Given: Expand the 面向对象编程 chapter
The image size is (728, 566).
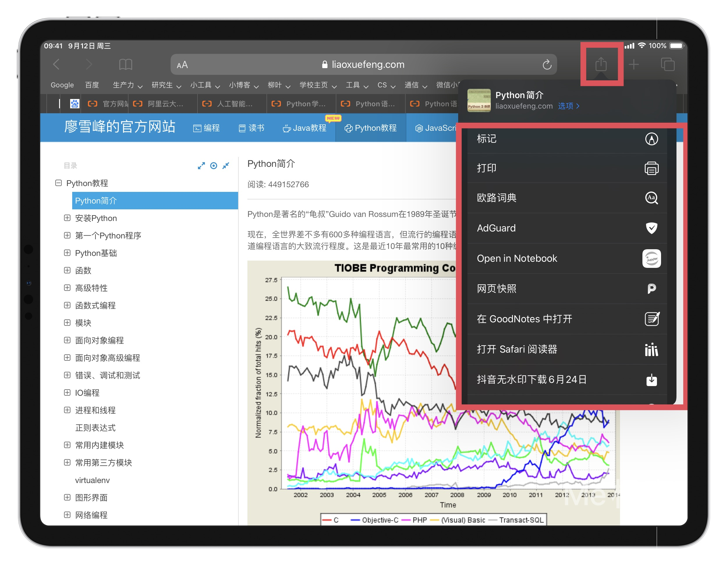Looking at the screenshot, I should click(x=67, y=340).
